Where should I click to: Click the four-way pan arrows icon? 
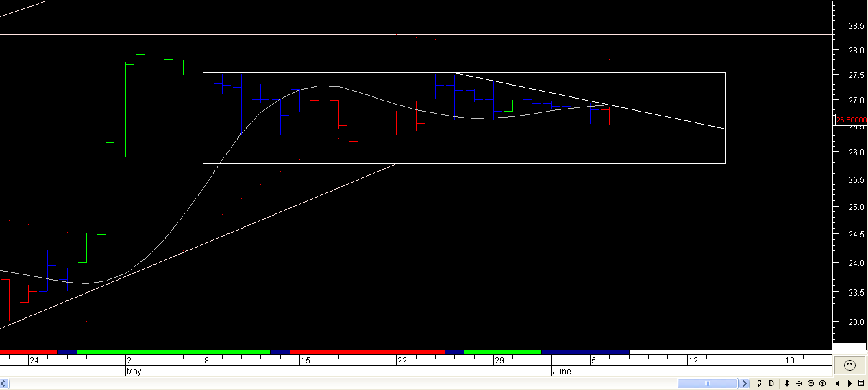799,383
